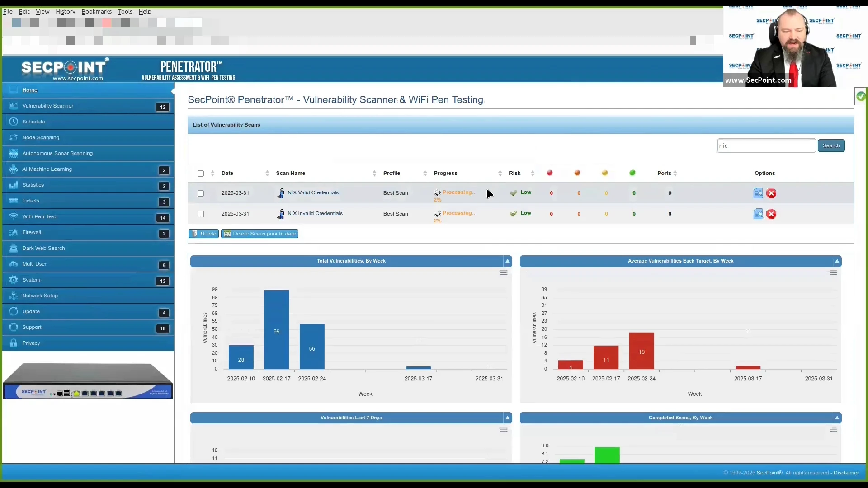Screen dimensions: 868x488
Task: Collapse the Completed Scans By Week panel
Action: click(837, 418)
